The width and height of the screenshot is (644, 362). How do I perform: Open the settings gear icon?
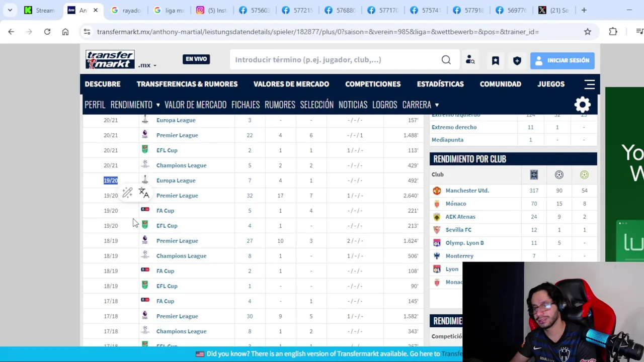click(x=583, y=105)
